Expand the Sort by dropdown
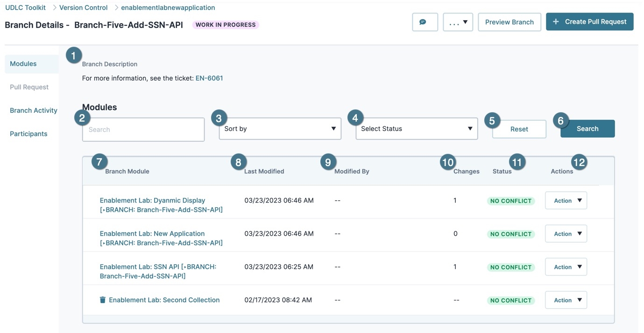This screenshot has width=644, height=333. click(280, 129)
